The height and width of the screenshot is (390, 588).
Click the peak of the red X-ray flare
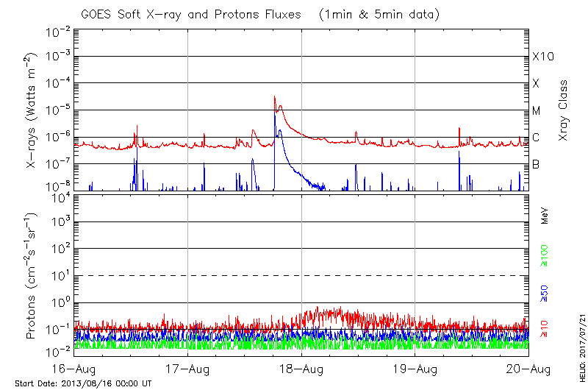click(274, 96)
